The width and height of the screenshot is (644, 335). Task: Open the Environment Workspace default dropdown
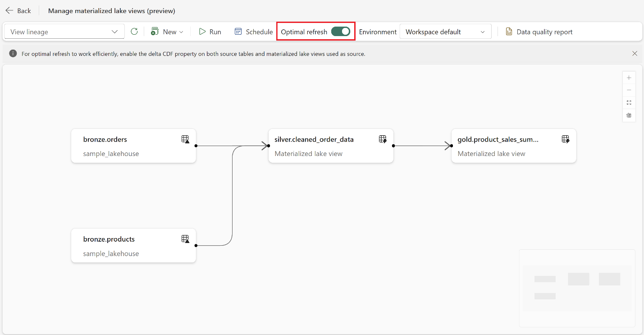point(445,32)
